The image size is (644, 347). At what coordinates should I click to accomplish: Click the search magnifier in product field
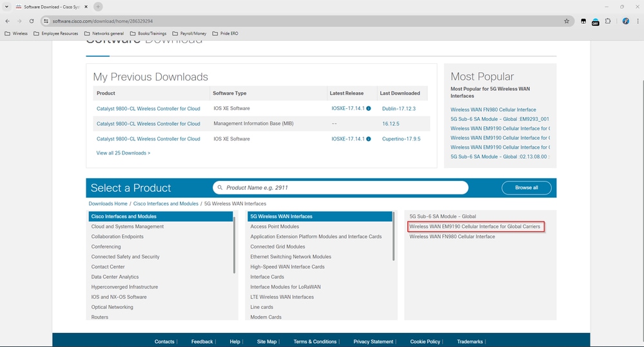point(220,187)
